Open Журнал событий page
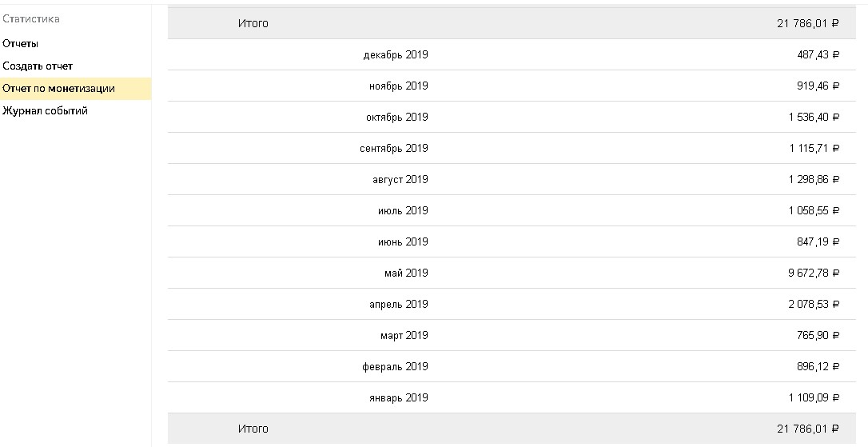 coord(45,111)
